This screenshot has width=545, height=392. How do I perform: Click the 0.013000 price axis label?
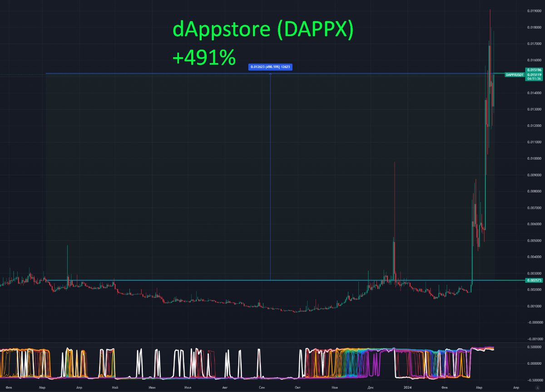pos(535,109)
